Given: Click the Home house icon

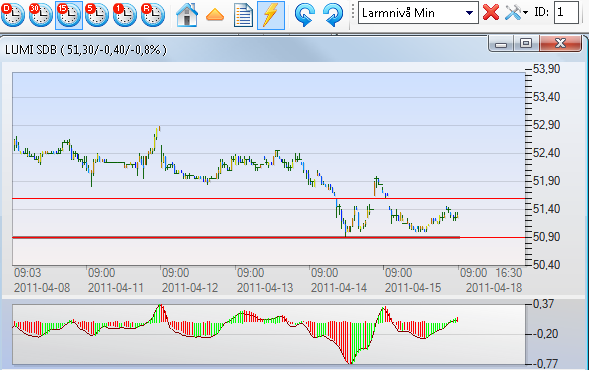Looking at the screenshot, I should [x=187, y=15].
